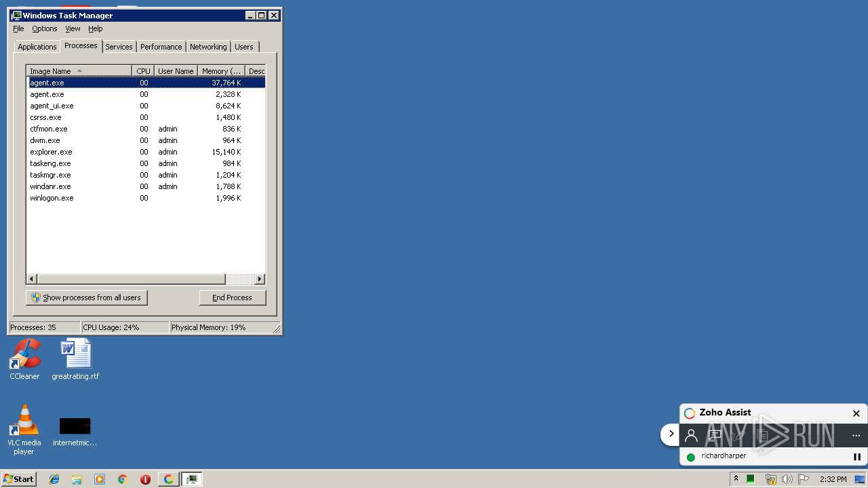Switch to Zoho Assist taskbar button
The image size is (868, 488).
[168, 479]
